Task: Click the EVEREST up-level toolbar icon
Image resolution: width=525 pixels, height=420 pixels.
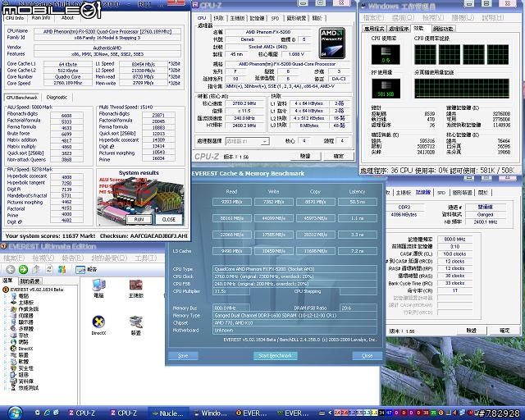Action: (36, 269)
